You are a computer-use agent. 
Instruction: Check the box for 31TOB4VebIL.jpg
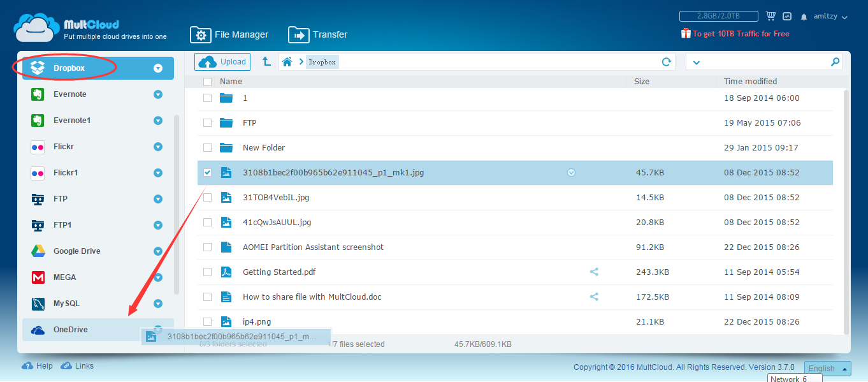(x=207, y=197)
